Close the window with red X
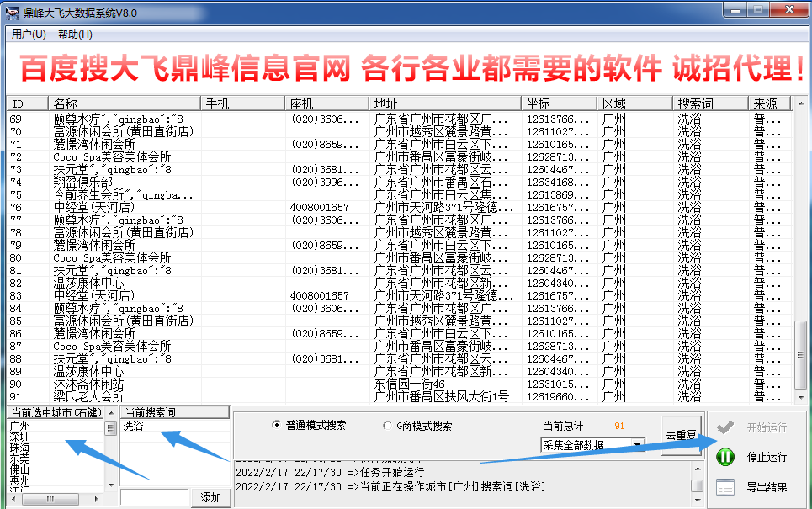The height and width of the screenshot is (509, 812). [788, 11]
